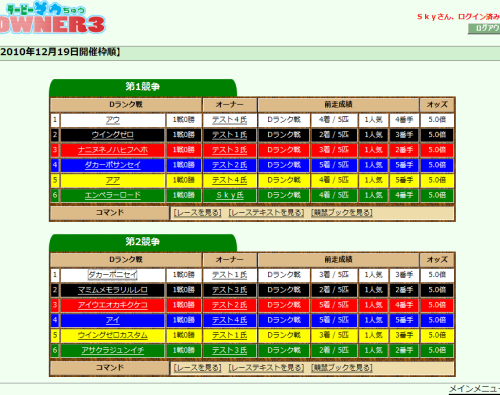Click the 2番手 cell in the マミムメモラリルレロ row

point(404,290)
